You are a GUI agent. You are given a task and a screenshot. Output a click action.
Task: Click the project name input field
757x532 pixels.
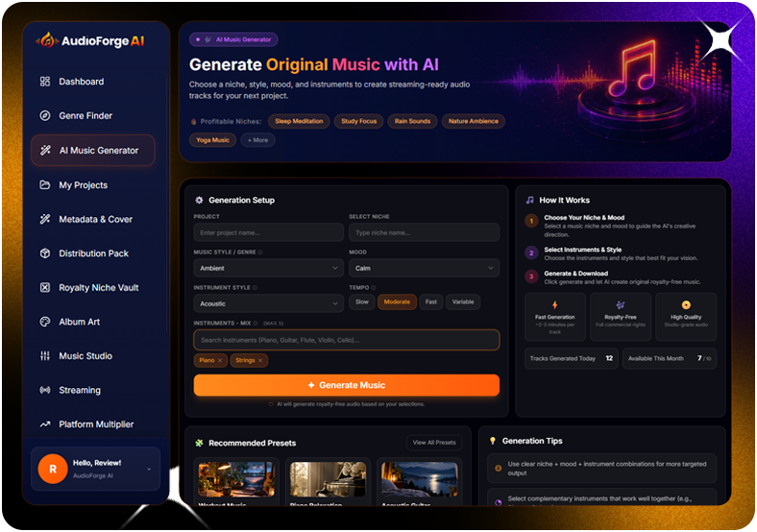(268, 232)
